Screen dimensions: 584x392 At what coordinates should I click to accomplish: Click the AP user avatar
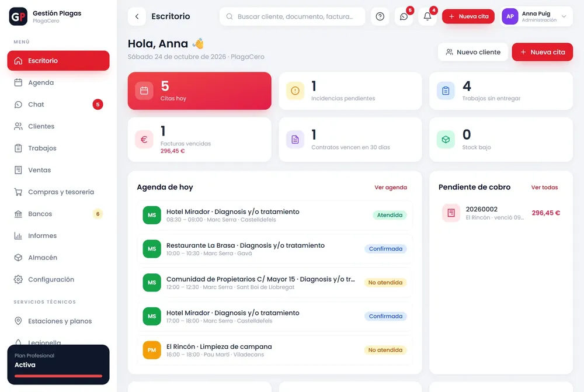(510, 16)
